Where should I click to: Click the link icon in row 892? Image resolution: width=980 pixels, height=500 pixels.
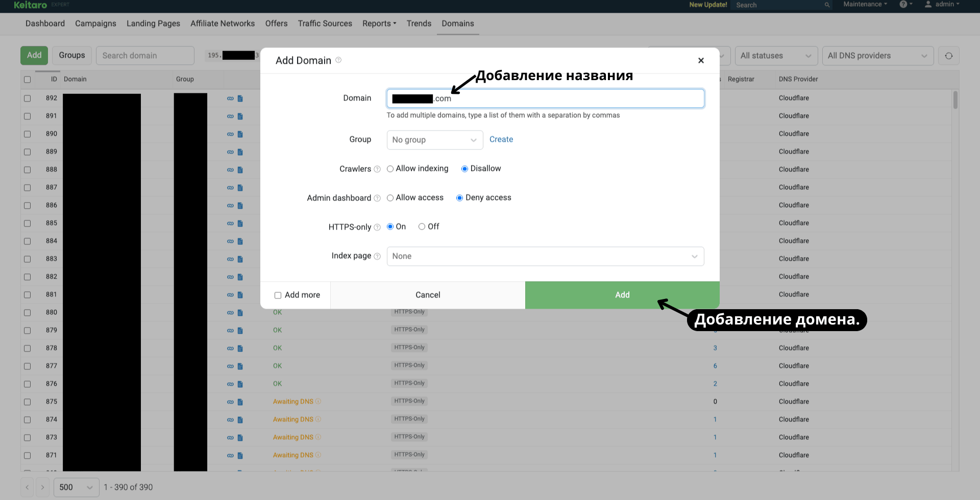[230, 98]
